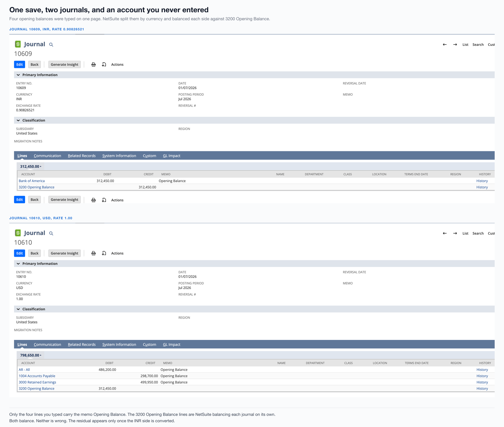Switch to Related Records tab in journal 10609

coord(82,156)
